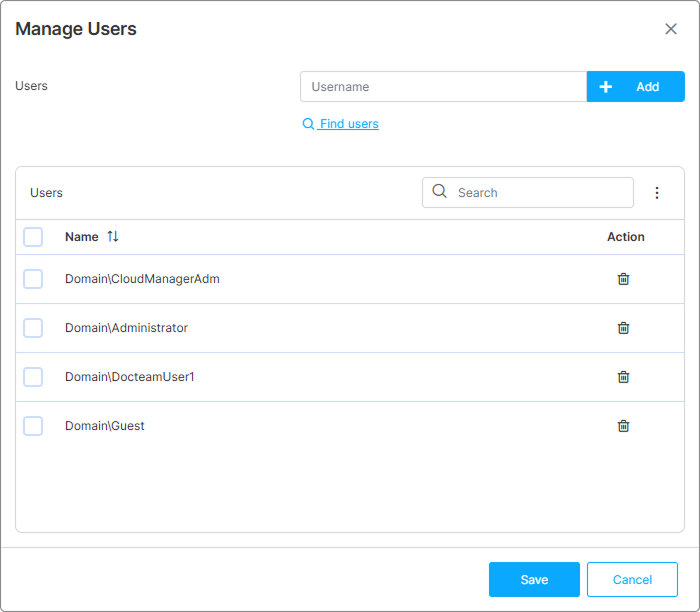700x612 pixels.
Task: Click the Add button
Action: point(635,87)
